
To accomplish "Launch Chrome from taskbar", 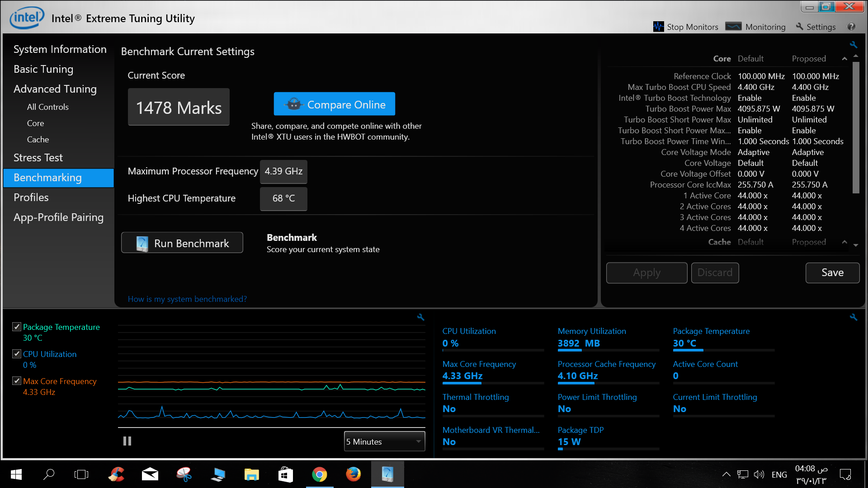I will (319, 474).
